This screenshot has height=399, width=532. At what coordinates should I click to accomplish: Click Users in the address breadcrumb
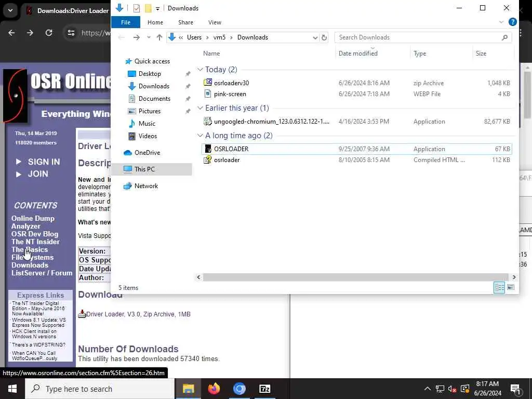[194, 37]
